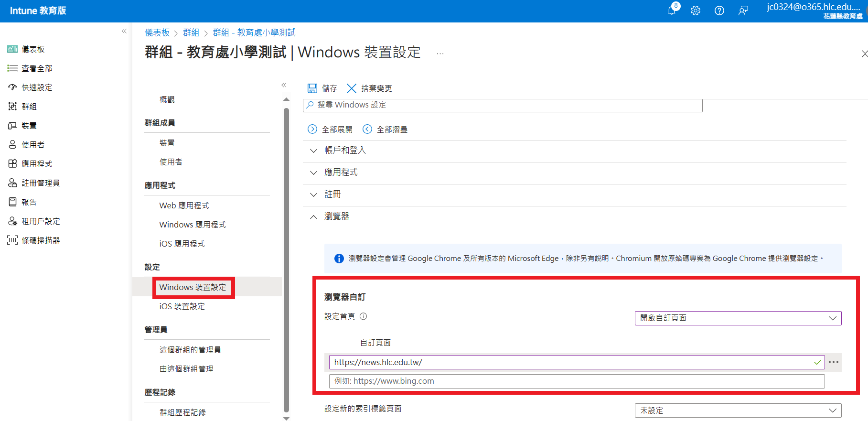Viewport: 868px width, 421px height.
Task: Click the save disk icon
Action: coord(312,88)
